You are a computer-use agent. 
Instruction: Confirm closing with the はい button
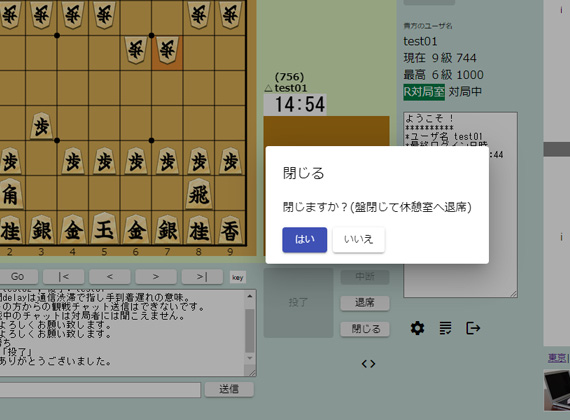coord(305,240)
